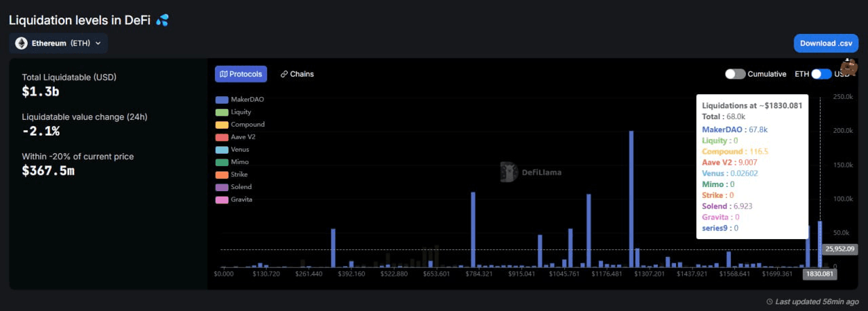Click the $0.000 x-axis label
The height and width of the screenshot is (311, 868).
[224, 274]
